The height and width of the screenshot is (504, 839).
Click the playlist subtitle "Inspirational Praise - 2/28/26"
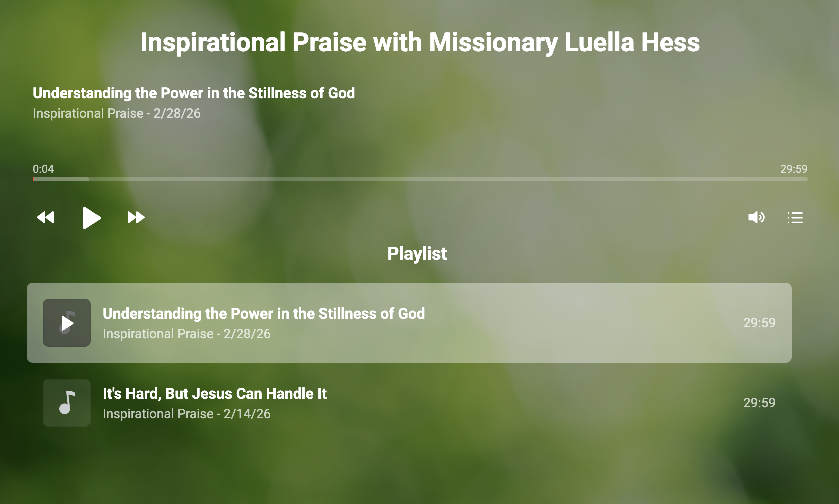(x=187, y=334)
